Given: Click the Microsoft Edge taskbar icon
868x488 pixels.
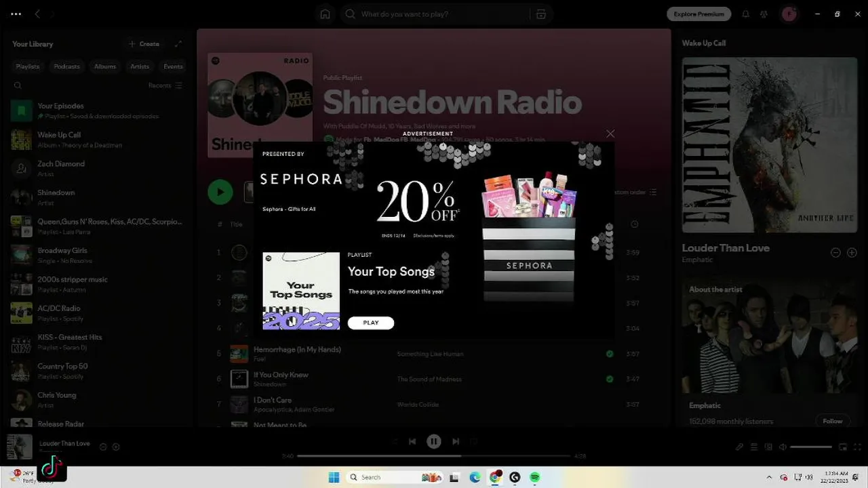Looking at the screenshot, I should (475, 477).
